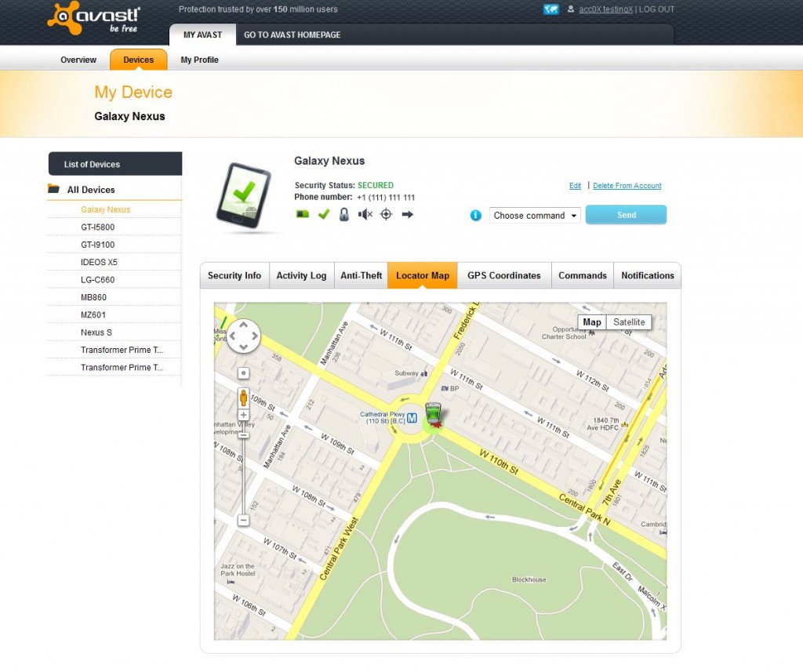Click the device marker on the map
Image resolution: width=803 pixels, height=672 pixels.
[x=433, y=415]
